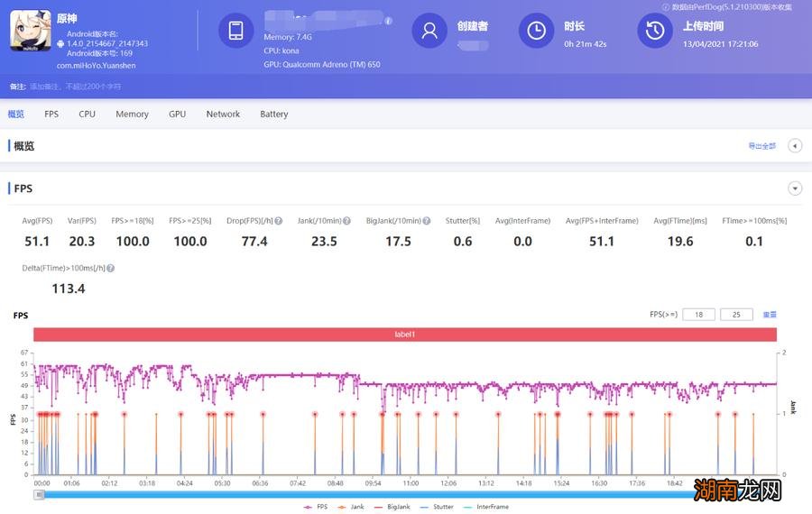812x514 pixels.
Task: Click the info icon beside device name
Action: [x=388, y=21]
